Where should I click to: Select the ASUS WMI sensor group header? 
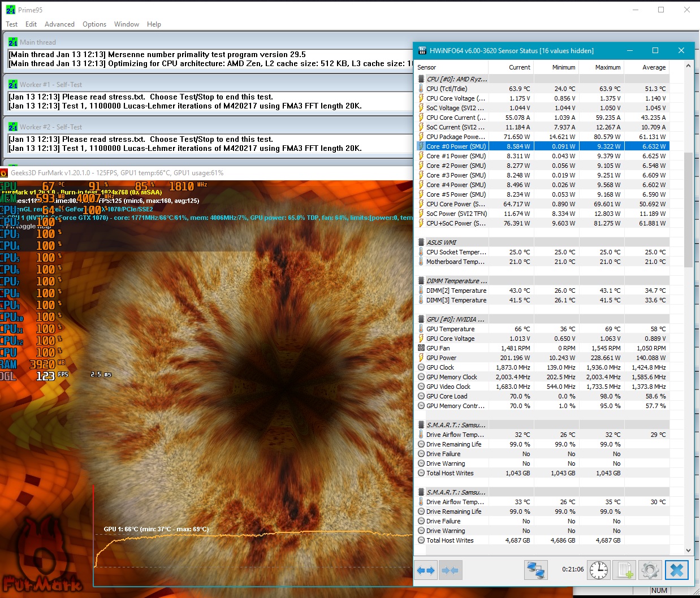(542, 242)
